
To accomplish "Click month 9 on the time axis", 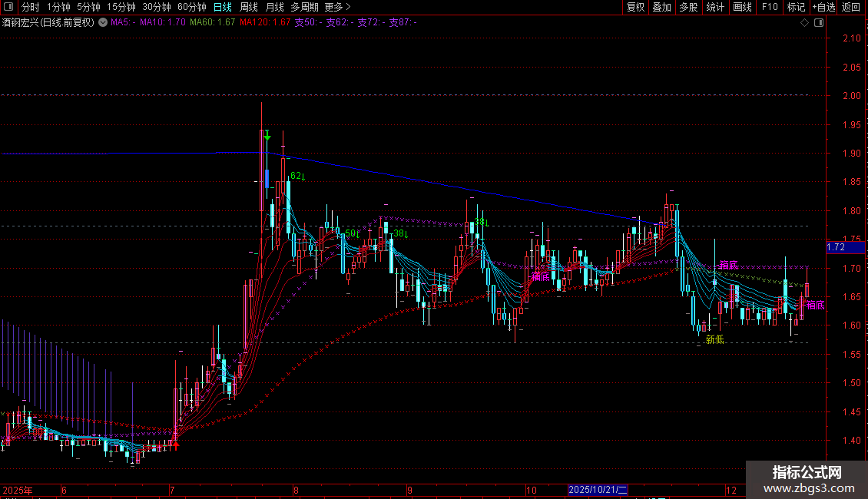I will [x=409, y=490].
